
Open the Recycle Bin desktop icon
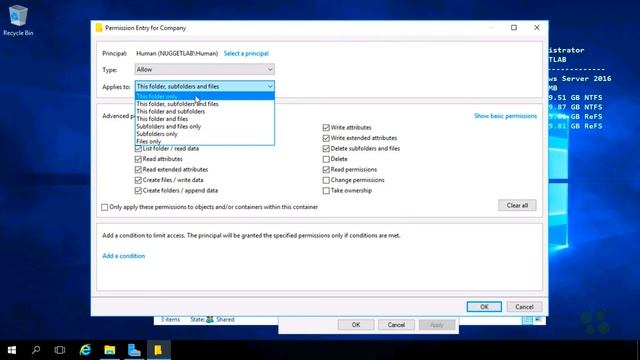click(x=18, y=20)
